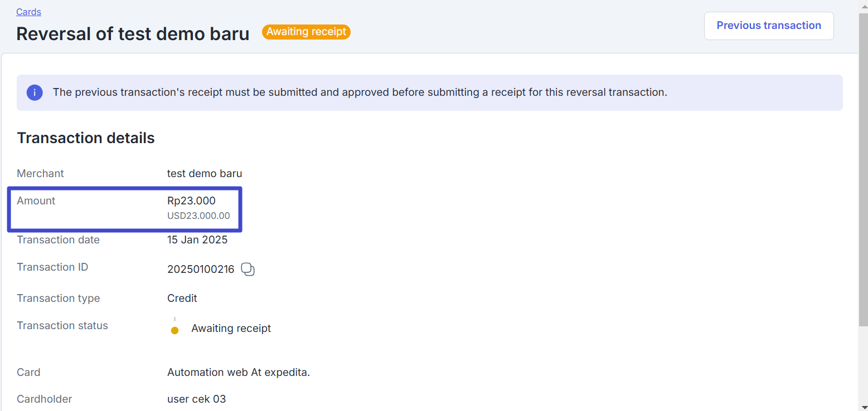
Task: Click the Transaction details heading
Action: 86,138
